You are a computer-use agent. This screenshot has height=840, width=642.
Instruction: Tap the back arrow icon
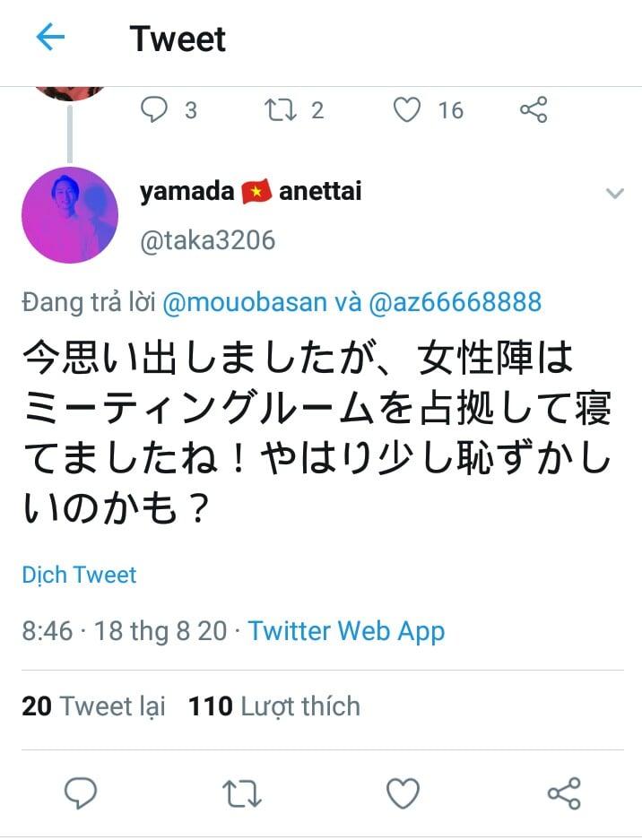51,38
